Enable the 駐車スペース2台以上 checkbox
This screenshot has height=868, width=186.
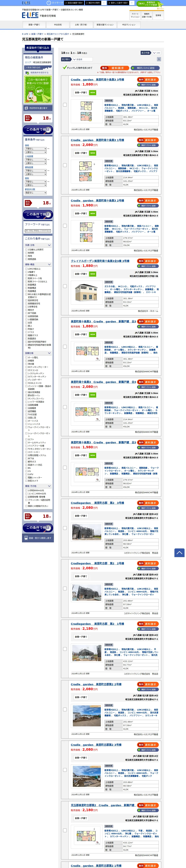pyautogui.click(x=26, y=281)
